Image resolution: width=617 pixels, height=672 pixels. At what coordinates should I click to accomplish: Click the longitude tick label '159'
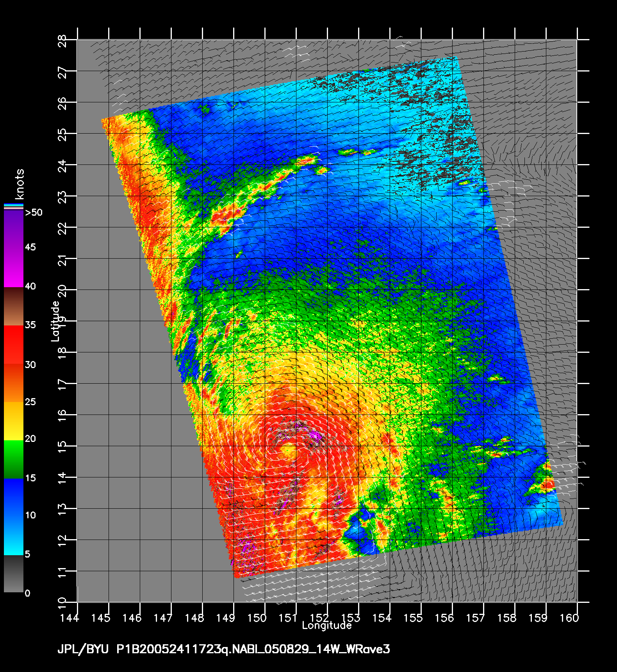click(538, 618)
